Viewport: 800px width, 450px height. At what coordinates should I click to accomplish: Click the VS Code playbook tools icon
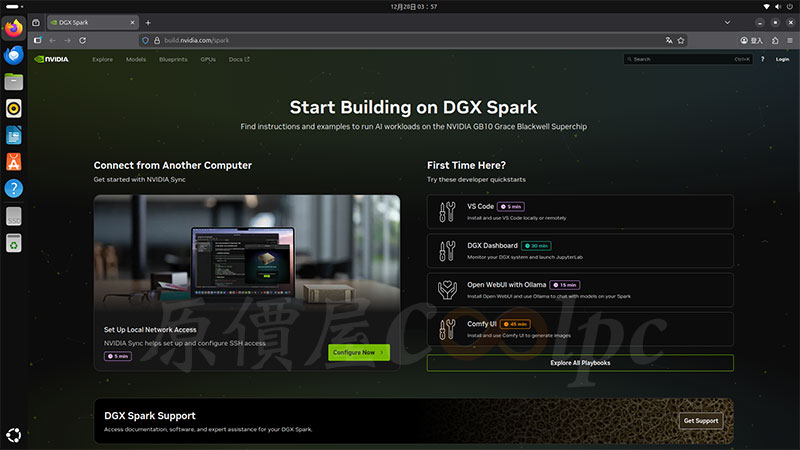point(447,211)
